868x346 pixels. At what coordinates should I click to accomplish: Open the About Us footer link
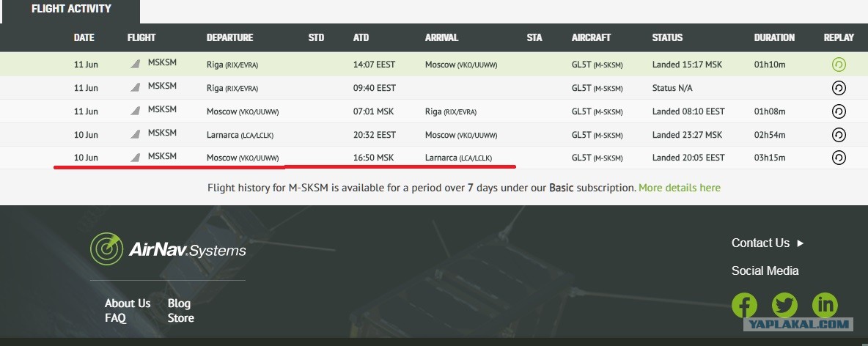point(128,303)
